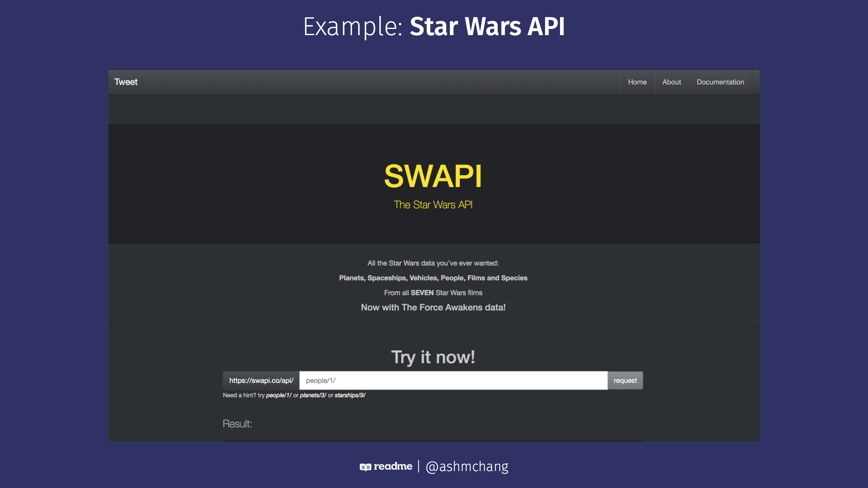Click the readme logo icon
The width and height of the screenshot is (868, 488).
point(365,467)
